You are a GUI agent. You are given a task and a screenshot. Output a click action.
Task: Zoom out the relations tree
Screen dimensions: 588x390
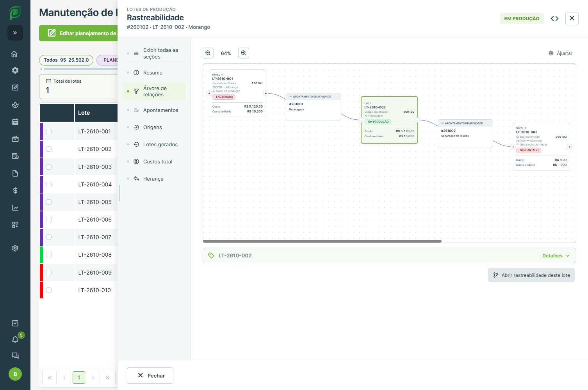click(x=208, y=53)
